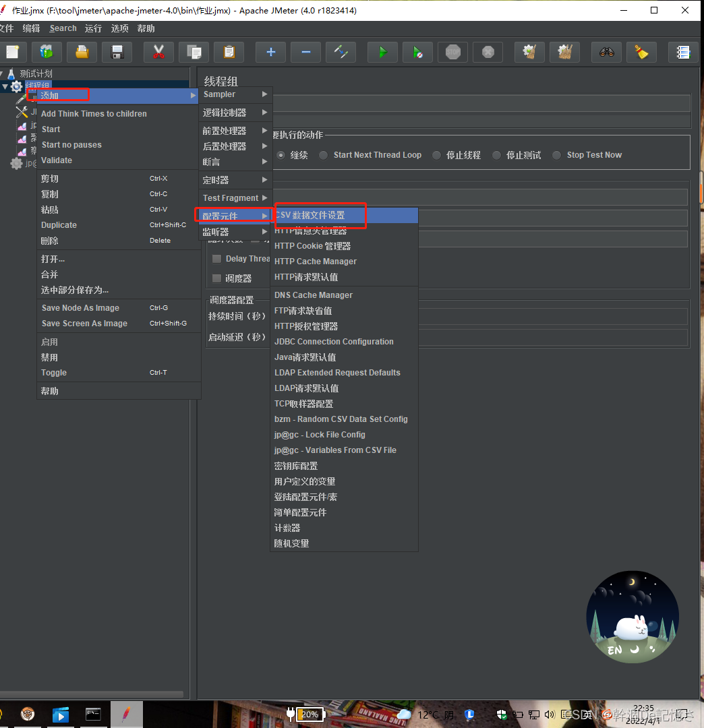Screen dimensions: 704x728
Task: Select the 停止线程 radio button
Action: 436,155
